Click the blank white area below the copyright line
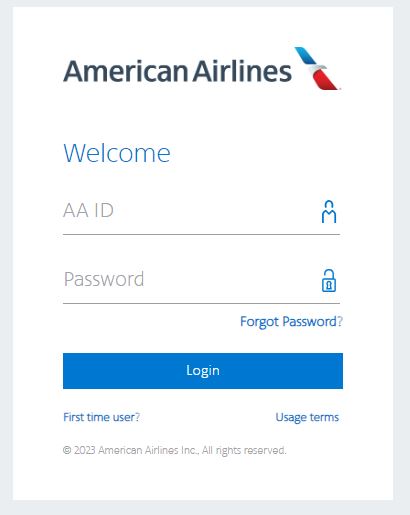 point(203,478)
